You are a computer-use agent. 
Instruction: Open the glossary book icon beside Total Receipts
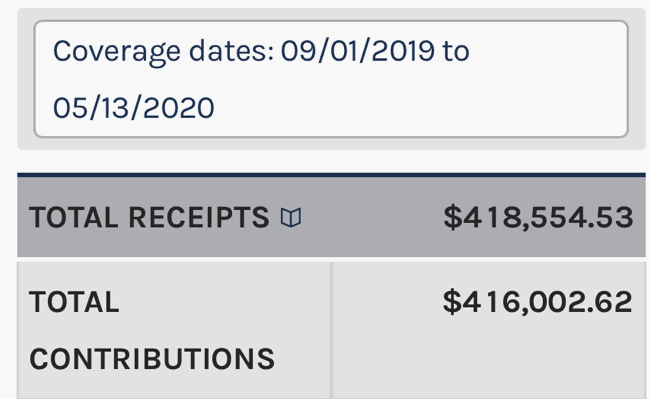coord(291,218)
